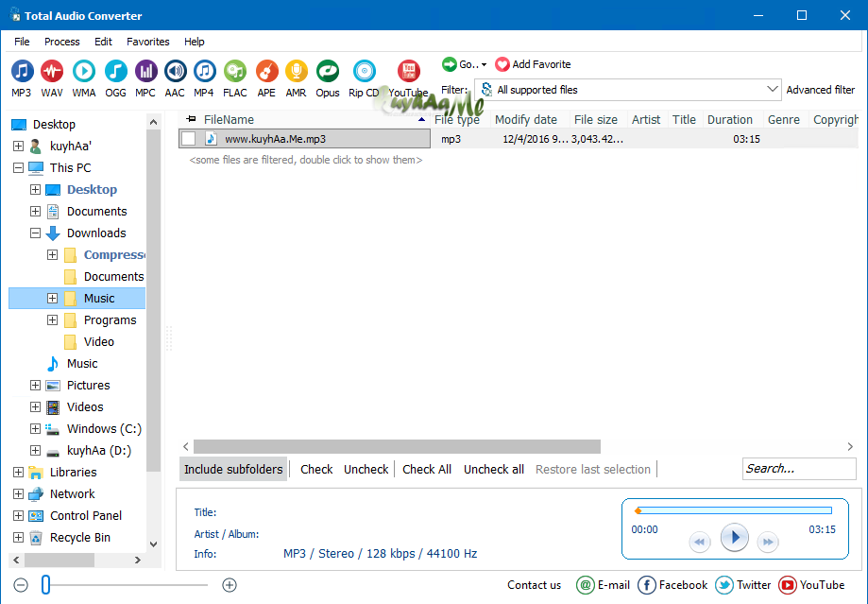The image size is (868, 604).
Task: Expand the Windows (C:) drive
Action: tap(36, 429)
